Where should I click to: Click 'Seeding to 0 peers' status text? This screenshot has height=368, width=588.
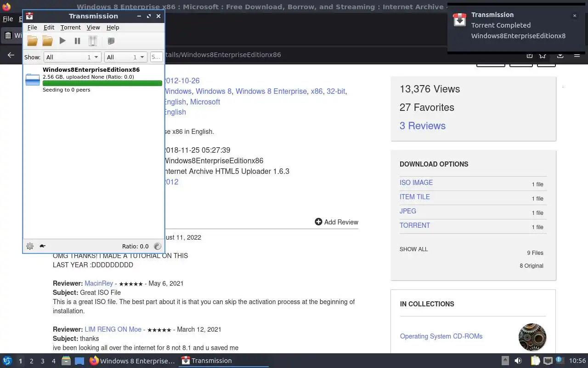click(x=66, y=90)
